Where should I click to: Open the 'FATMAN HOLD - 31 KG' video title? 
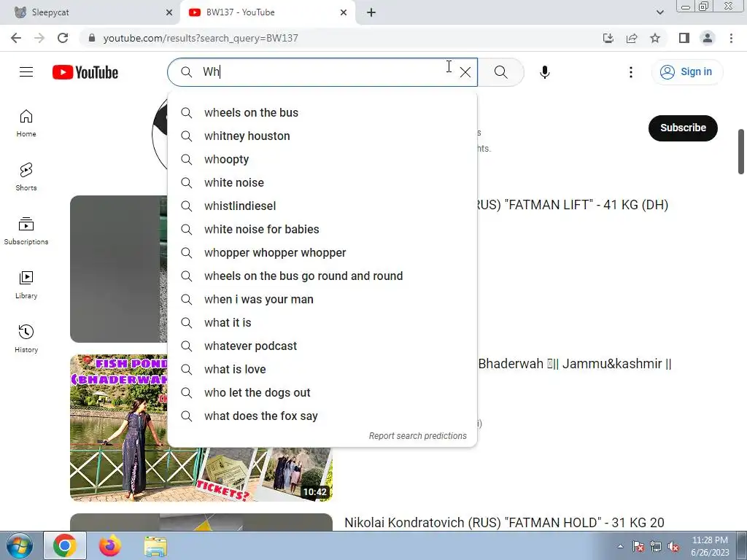(x=504, y=522)
